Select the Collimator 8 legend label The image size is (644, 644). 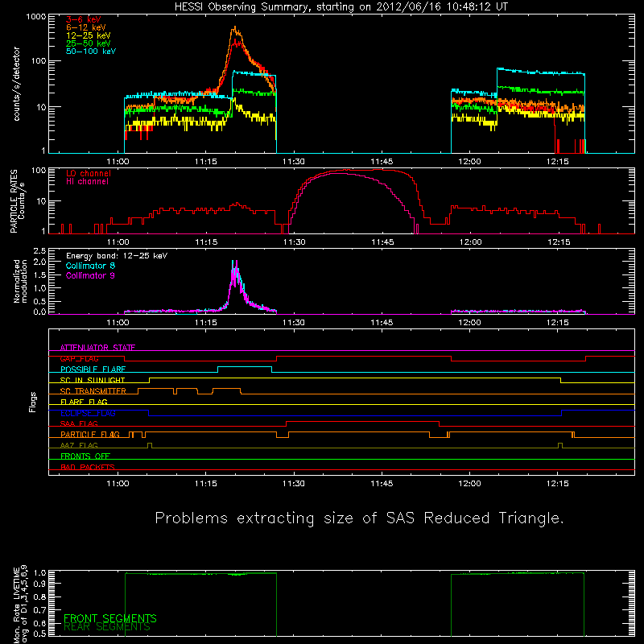[90, 266]
